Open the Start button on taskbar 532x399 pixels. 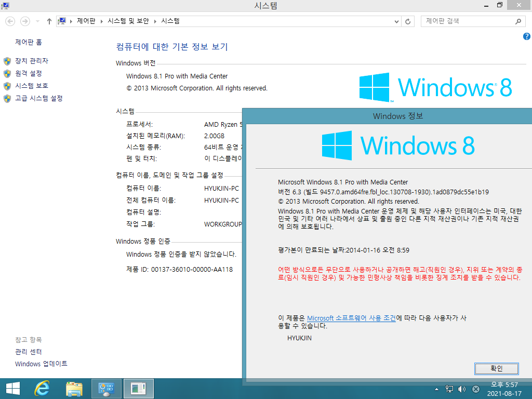(x=13, y=389)
